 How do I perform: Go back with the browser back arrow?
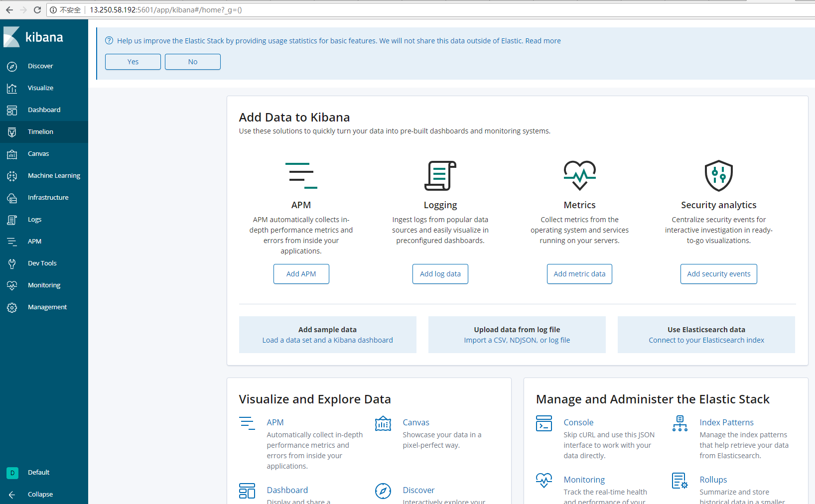[x=9, y=10]
